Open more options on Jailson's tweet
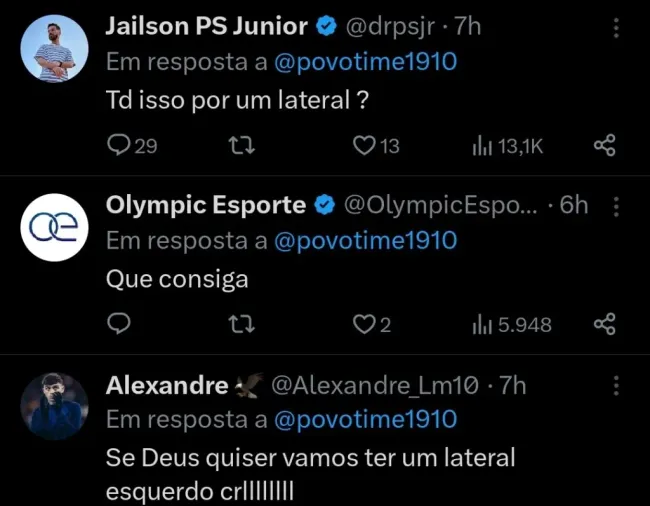This screenshot has width=650, height=506. click(616, 28)
